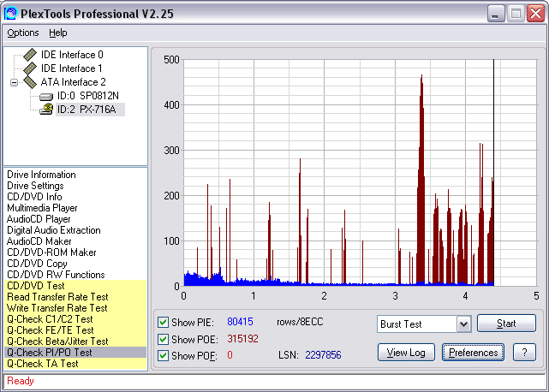The image size is (549, 392).
Task: Close the PlexTools window
Action: click(536, 14)
